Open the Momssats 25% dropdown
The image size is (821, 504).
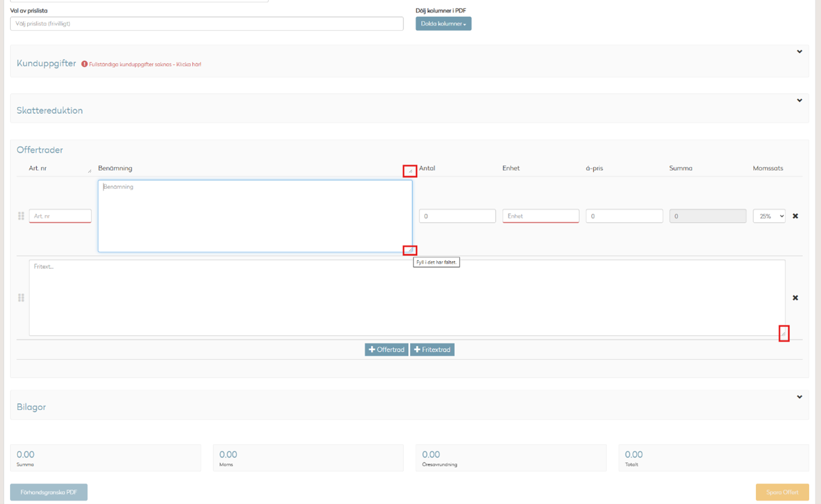pos(769,216)
